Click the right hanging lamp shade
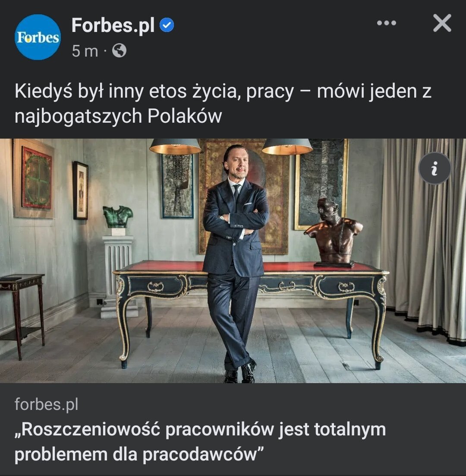The height and width of the screenshot is (476, 466). tap(287, 146)
